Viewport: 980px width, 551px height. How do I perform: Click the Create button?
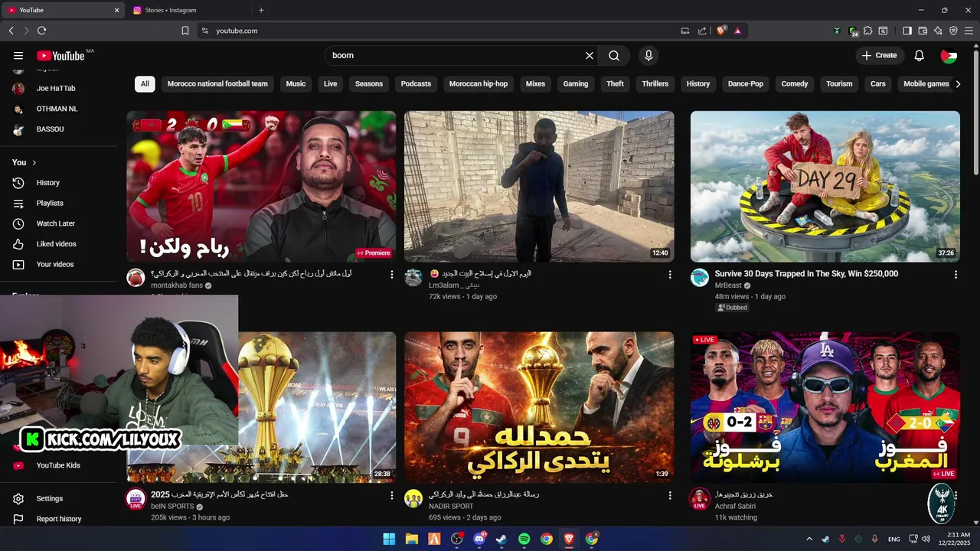point(880,55)
